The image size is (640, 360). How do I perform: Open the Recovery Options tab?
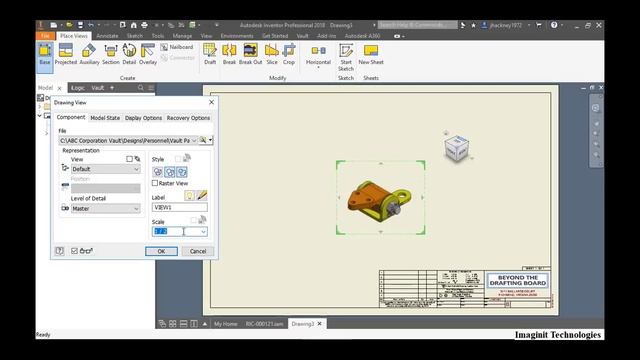[x=188, y=118]
